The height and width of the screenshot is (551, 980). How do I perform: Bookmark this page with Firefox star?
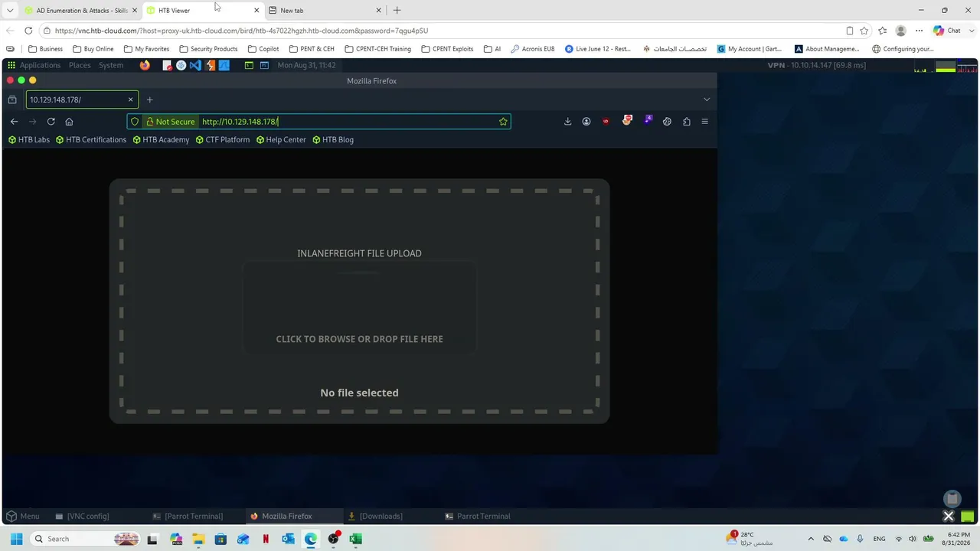point(503,122)
